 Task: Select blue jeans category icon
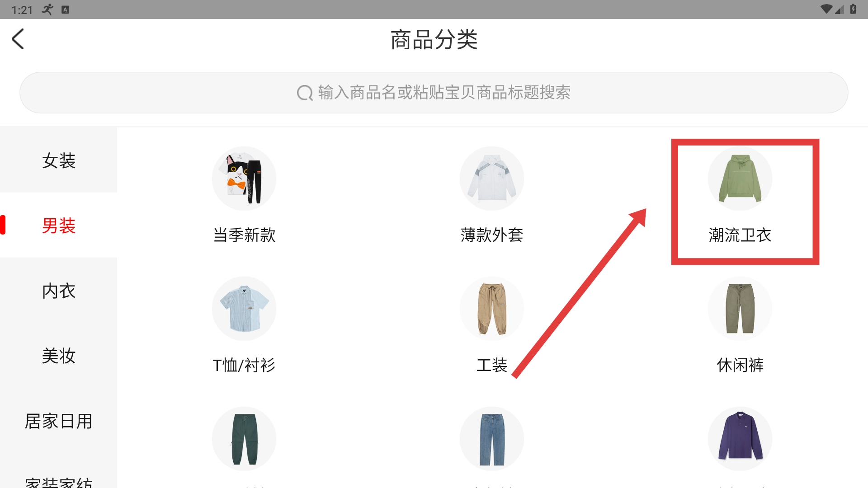click(492, 439)
